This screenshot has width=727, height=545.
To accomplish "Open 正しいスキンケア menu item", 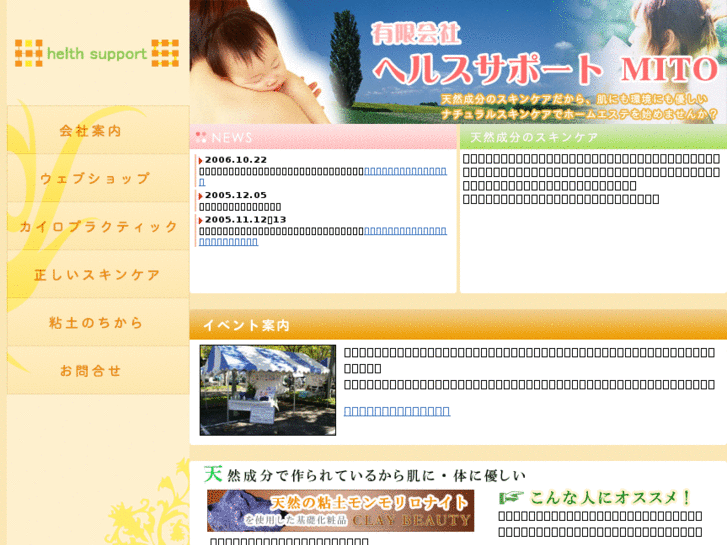I will tap(98, 274).
